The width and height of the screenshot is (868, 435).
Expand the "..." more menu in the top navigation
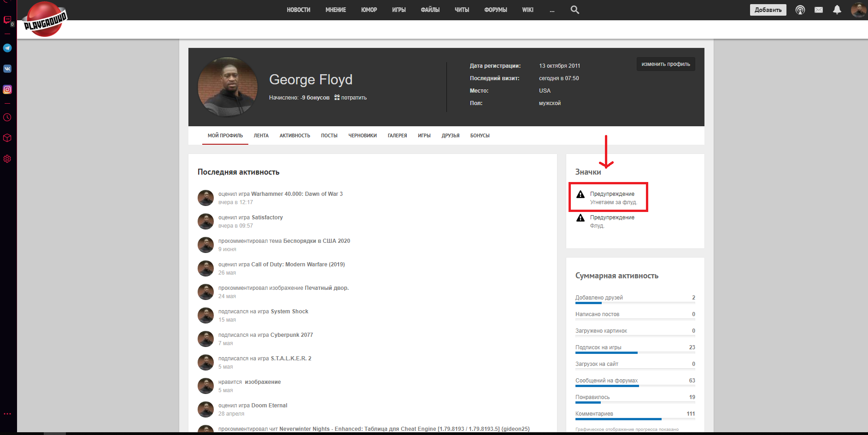pos(552,10)
